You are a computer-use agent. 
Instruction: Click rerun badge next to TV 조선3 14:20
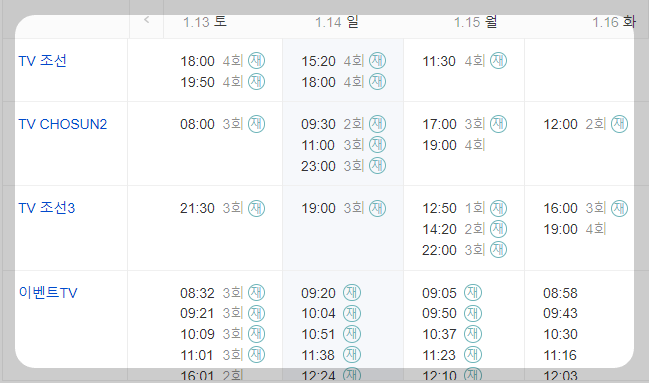[498, 229]
